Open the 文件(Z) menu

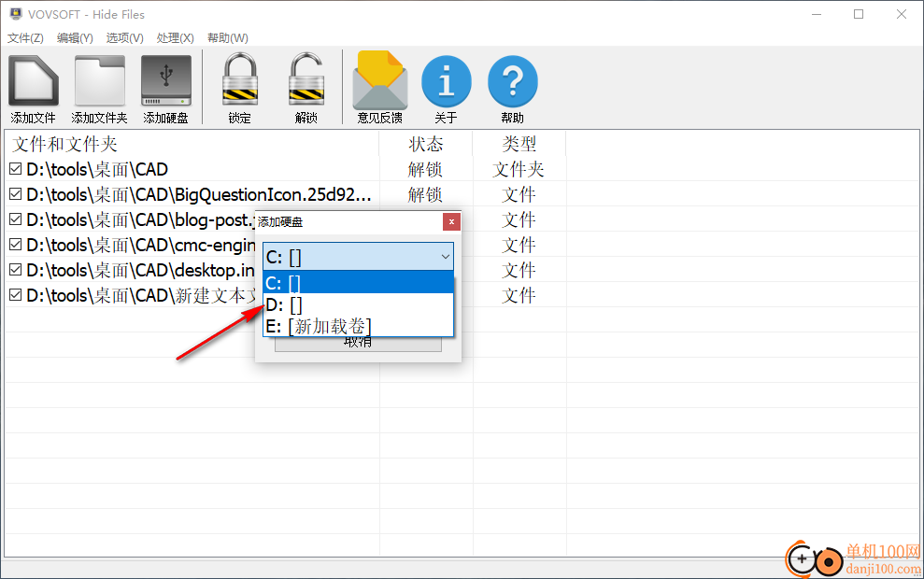click(25, 38)
